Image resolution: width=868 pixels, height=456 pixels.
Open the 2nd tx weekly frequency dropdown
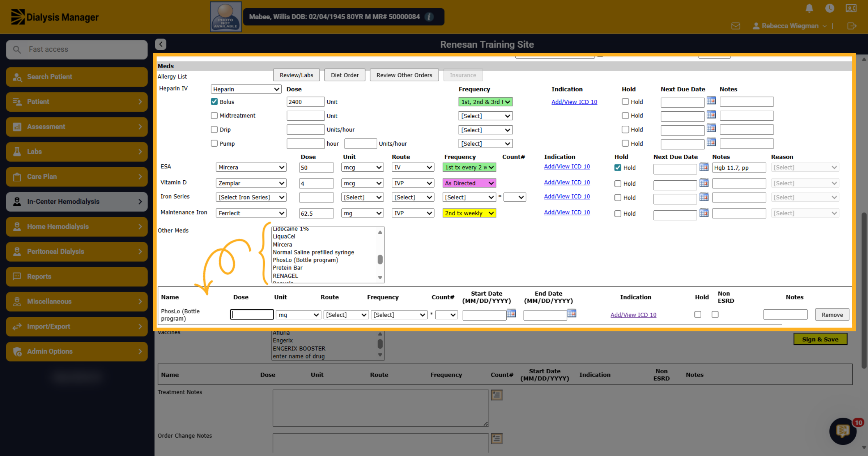tap(469, 213)
